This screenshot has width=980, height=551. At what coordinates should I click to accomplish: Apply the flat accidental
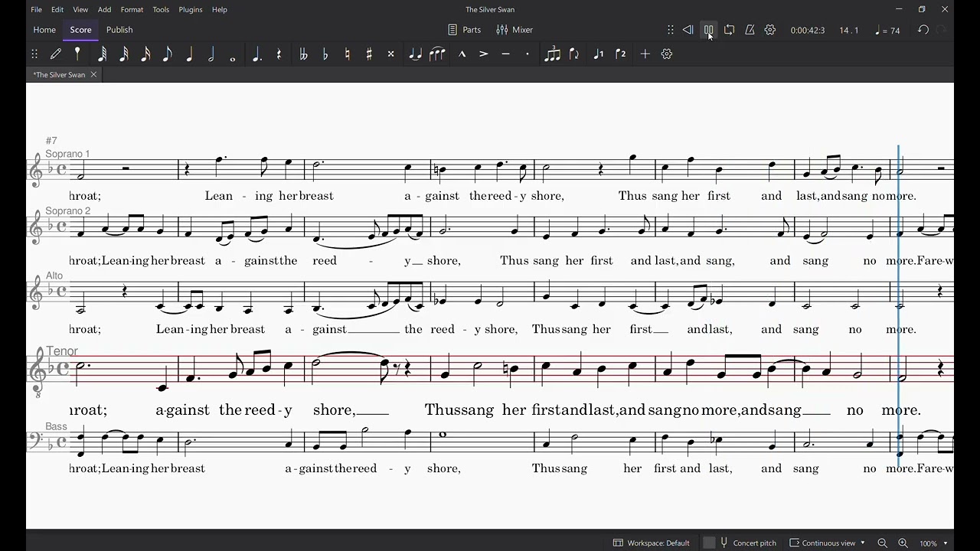[x=325, y=54]
